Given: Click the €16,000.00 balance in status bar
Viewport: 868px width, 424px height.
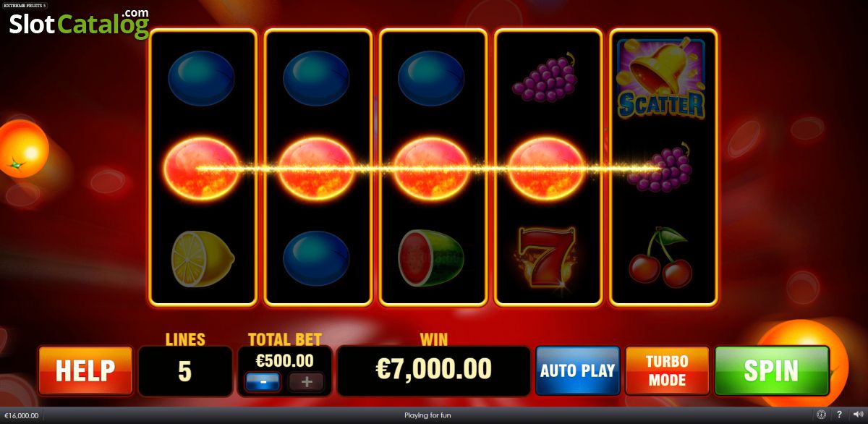Looking at the screenshot, I should (24, 416).
